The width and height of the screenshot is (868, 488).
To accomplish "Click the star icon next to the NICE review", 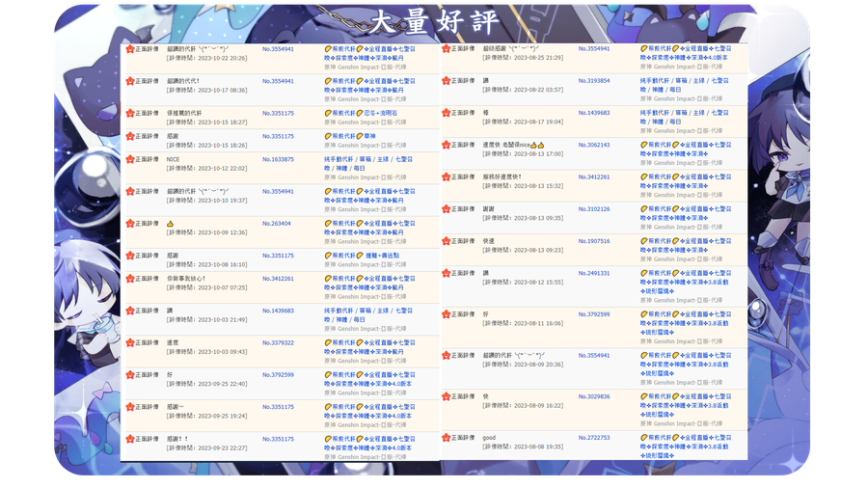I will (130, 159).
